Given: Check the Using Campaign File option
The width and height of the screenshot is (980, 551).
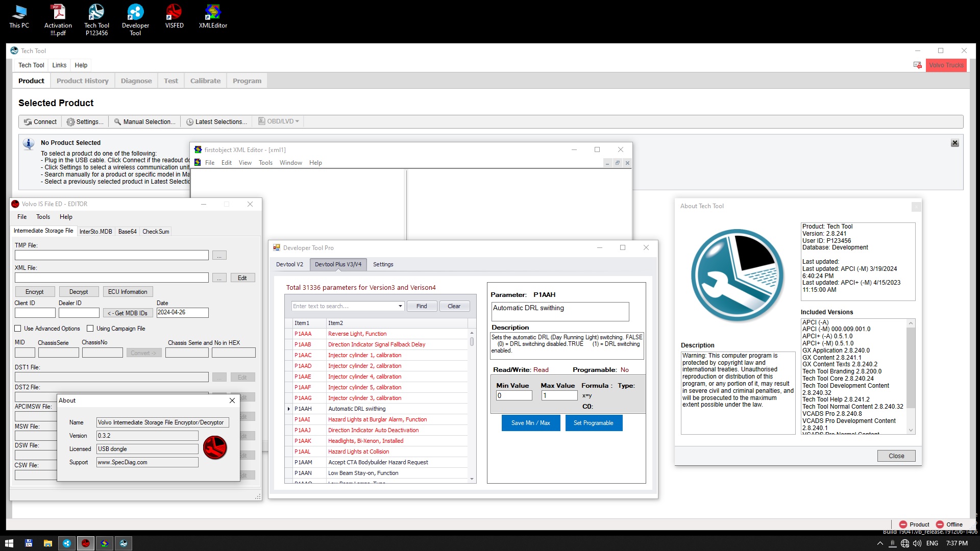Looking at the screenshot, I should click(89, 329).
